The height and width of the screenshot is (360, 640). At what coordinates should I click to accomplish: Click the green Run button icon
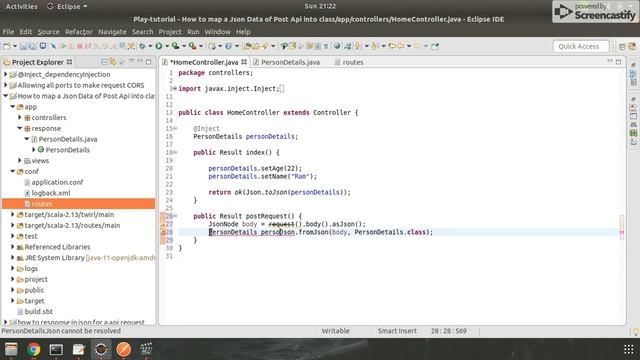[159, 46]
